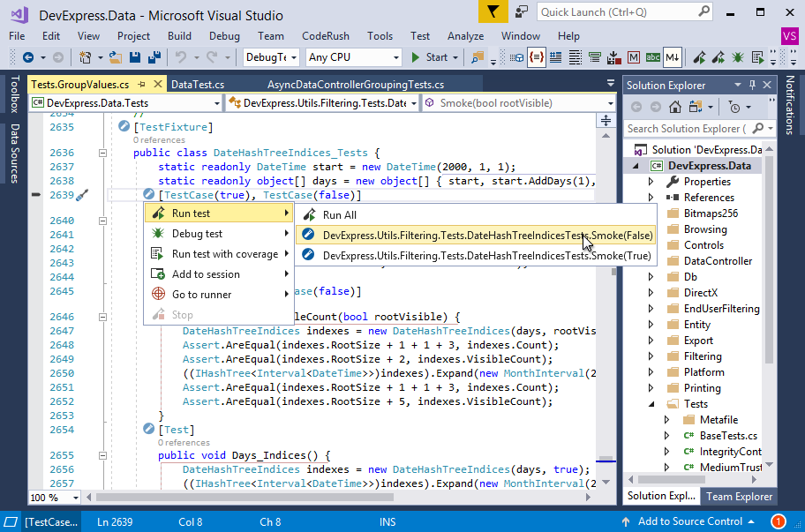Click the test glyph beside the TestCase attribute
The width and height of the screenshot is (805, 532).
tap(147, 193)
